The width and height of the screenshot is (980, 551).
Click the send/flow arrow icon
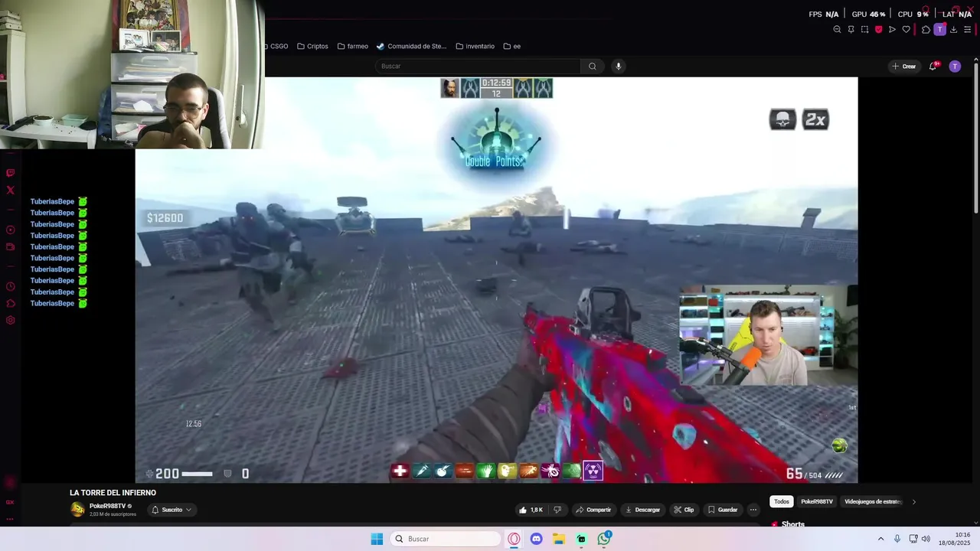pos(892,30)
